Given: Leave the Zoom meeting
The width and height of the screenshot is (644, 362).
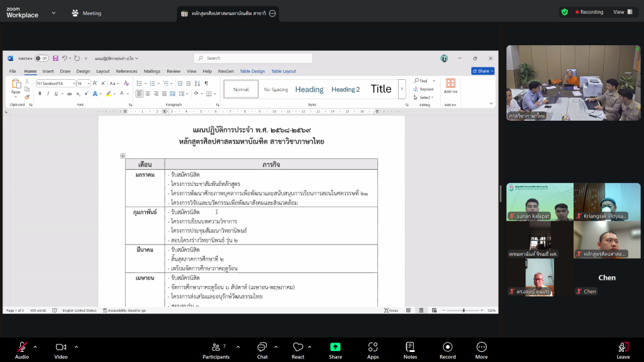Looking at the screenshot, I should [x=623, y=351].
